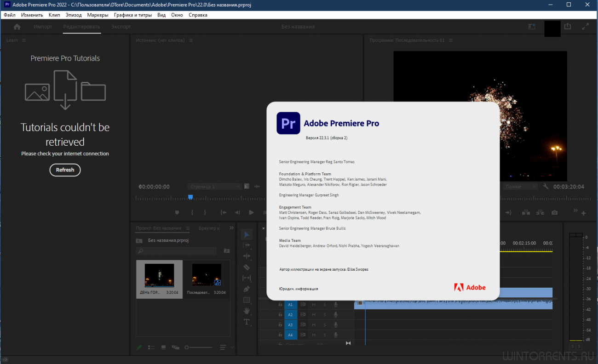Switch to the Экспорт tab

tap(121, 27)
